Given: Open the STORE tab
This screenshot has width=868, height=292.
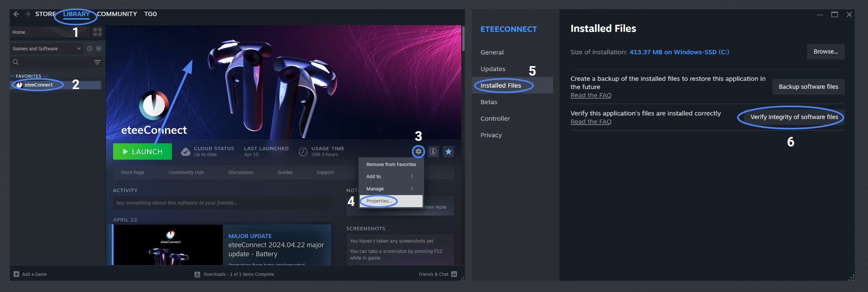Looking at the screenshot, I should pos(45,14).
